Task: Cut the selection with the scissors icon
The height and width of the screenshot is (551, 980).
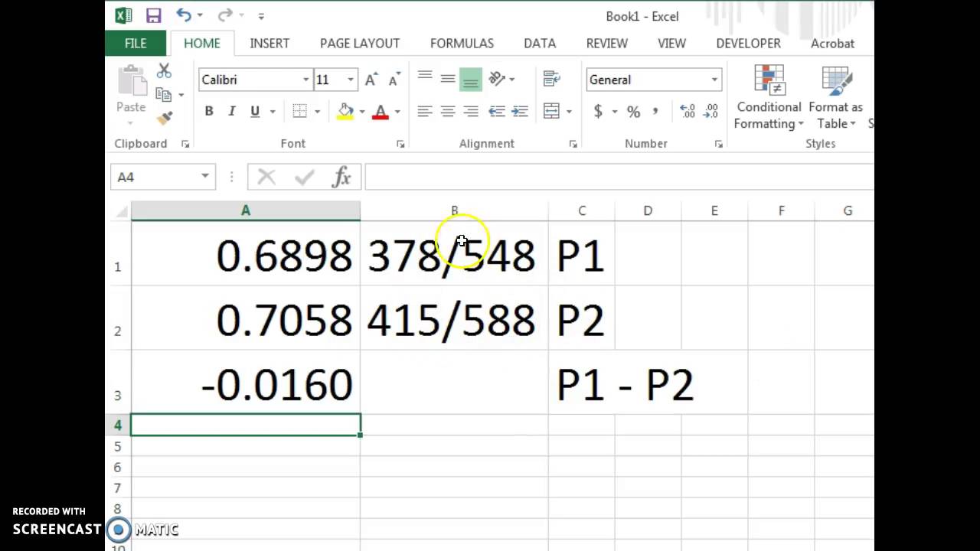Action: (x=164, y=71)
